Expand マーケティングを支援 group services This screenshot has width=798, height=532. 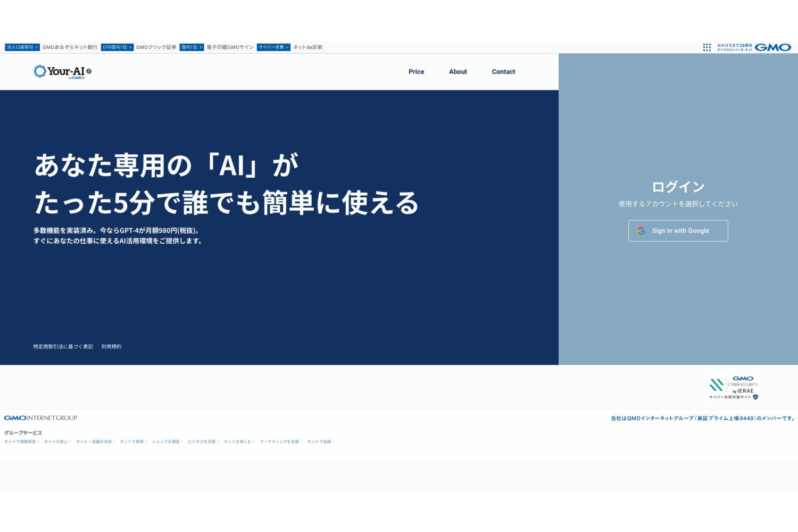point(281,442)
